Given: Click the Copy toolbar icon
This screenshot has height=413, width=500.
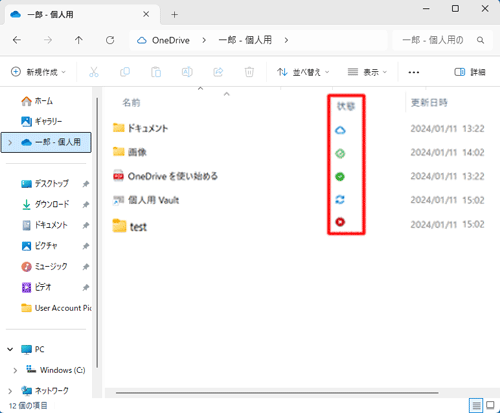Looking at the screenshot, I should coord(125,72).
